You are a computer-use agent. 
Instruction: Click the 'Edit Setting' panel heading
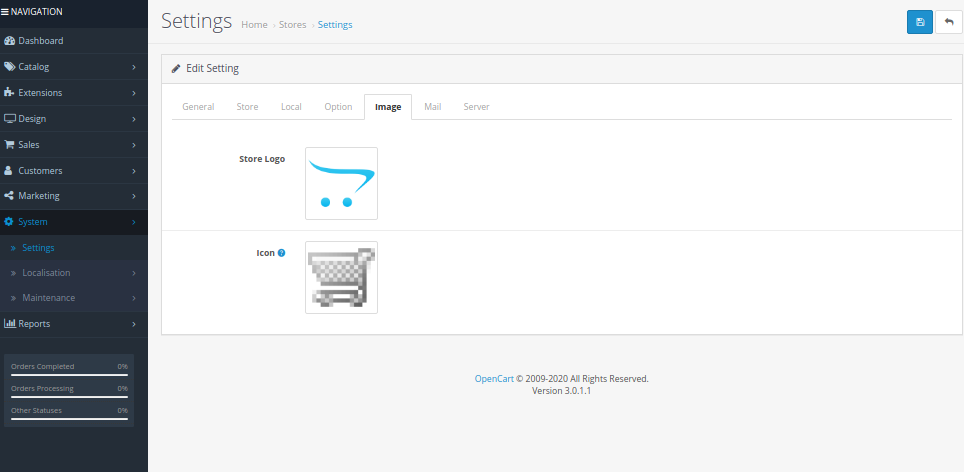click(213, 69)
